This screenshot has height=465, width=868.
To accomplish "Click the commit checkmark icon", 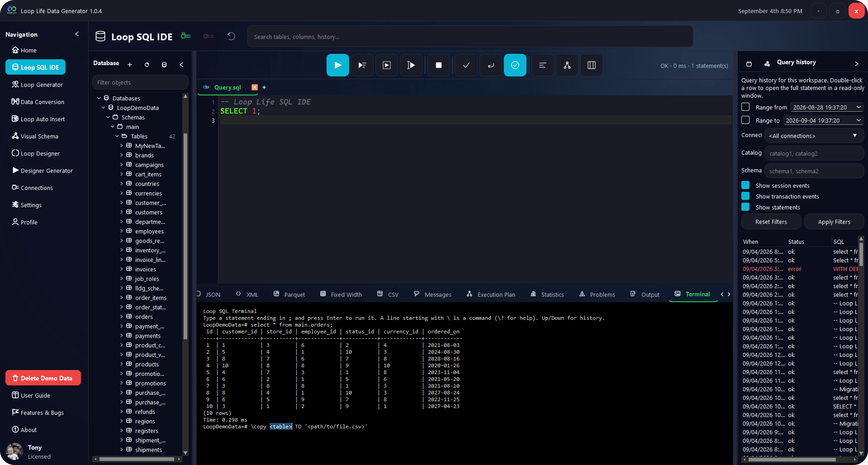I will point(466,65).
